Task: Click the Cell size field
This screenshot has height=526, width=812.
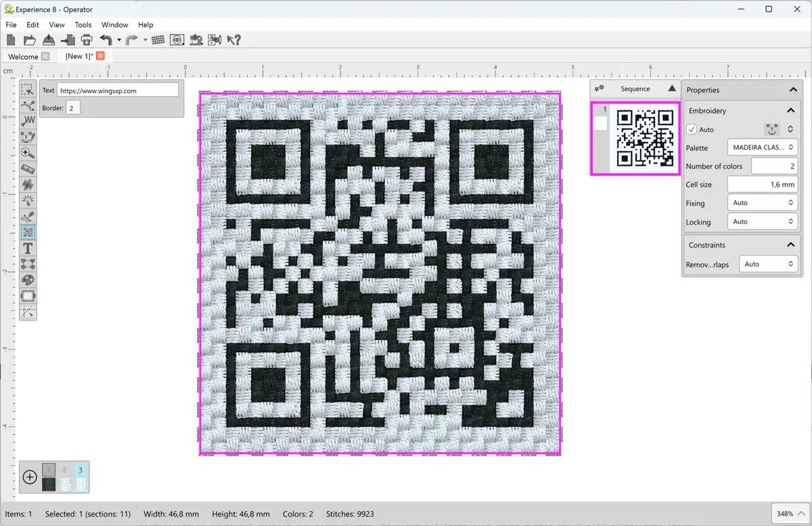Action: [763, 184]
